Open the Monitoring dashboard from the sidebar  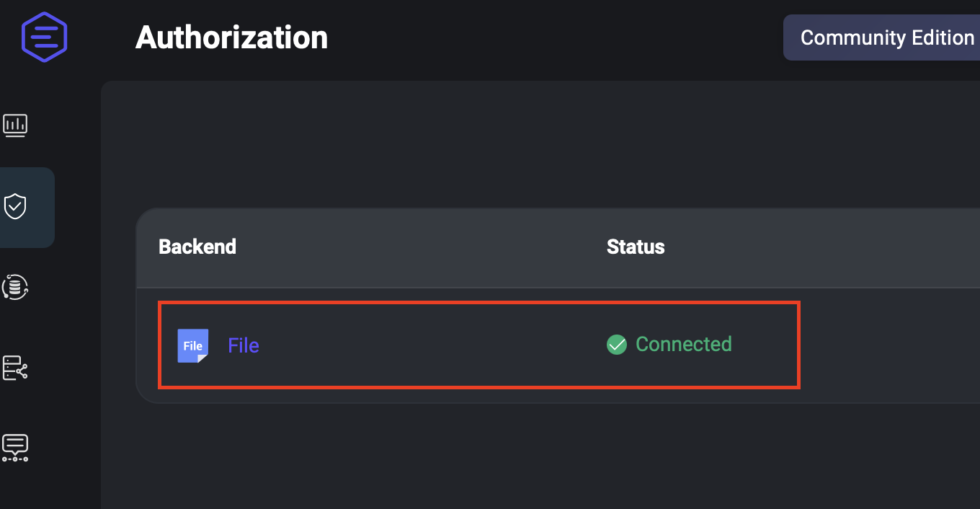(15, 125)
